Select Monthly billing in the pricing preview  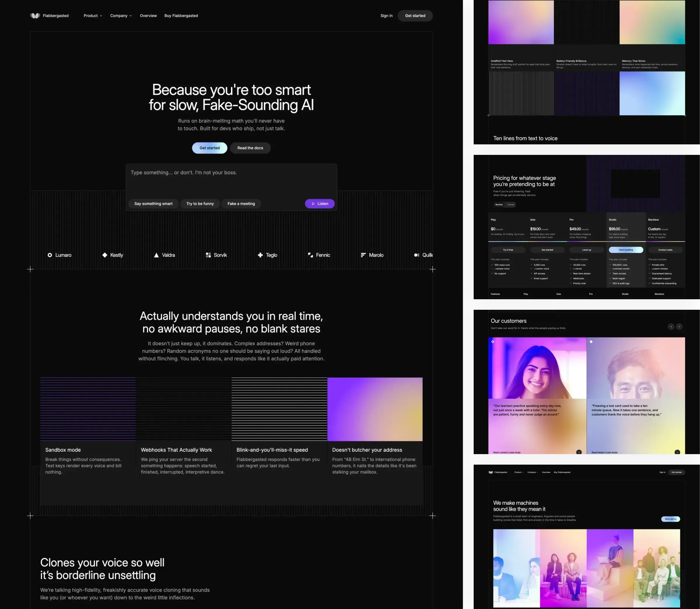[x=499, y=204]
